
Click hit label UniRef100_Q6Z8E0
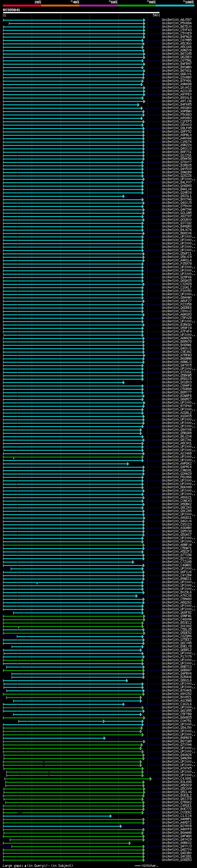[x=176, y=57]
